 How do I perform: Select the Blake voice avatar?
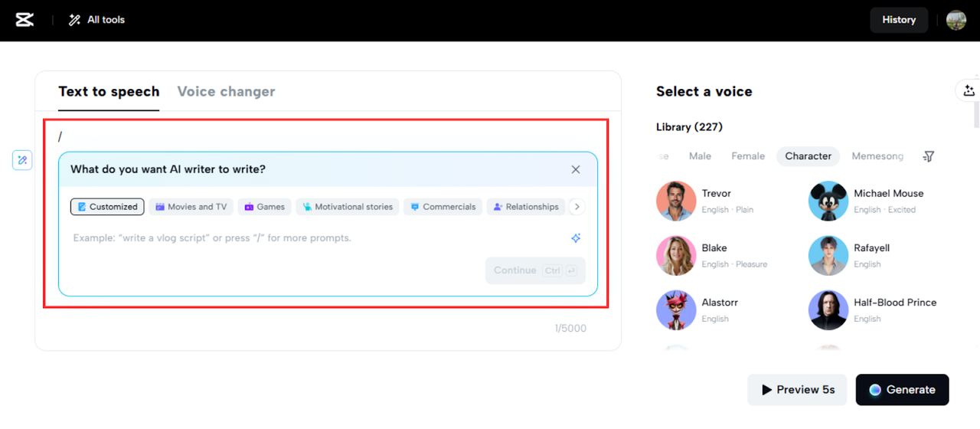click(676, 255)
